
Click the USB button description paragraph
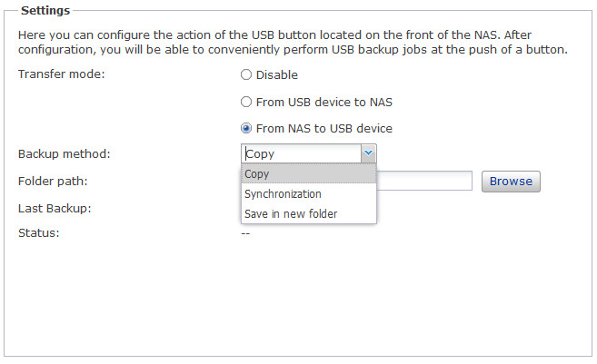[293, 42]
